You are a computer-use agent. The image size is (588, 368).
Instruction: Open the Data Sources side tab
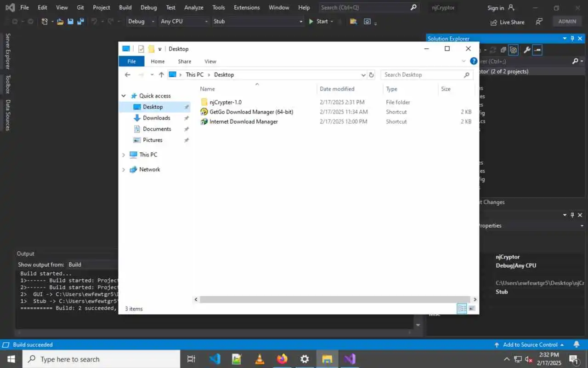click(8, 115)
